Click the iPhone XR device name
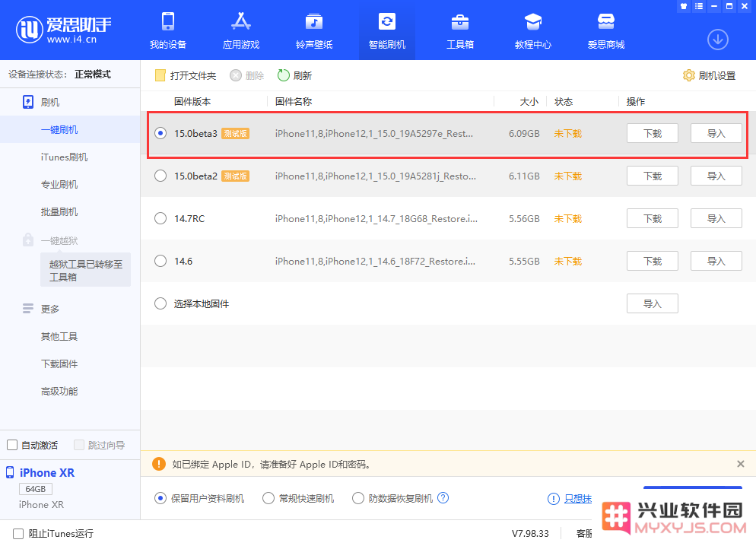This screenshot has height=546, width=756. coord(47,473)
